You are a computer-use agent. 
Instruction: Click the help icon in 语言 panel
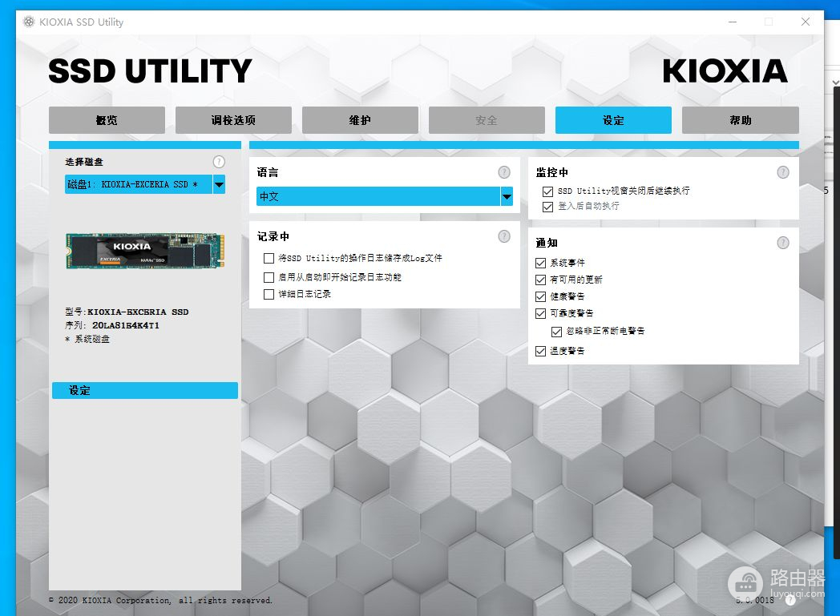503,172
